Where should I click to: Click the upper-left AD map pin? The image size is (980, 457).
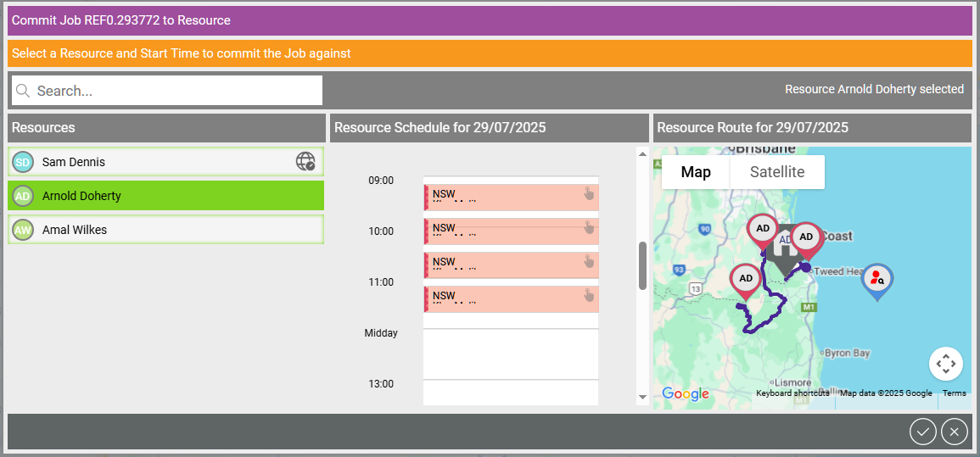(763, 231)
